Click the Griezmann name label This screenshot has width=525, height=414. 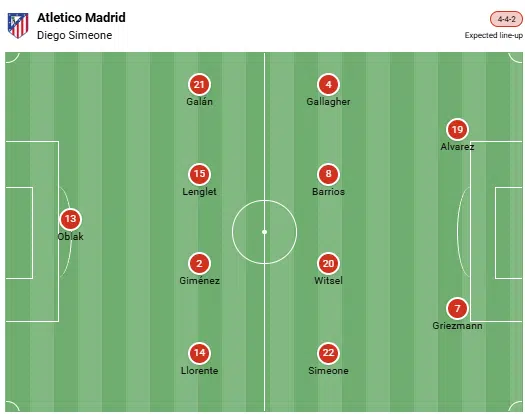pos(457,326)
